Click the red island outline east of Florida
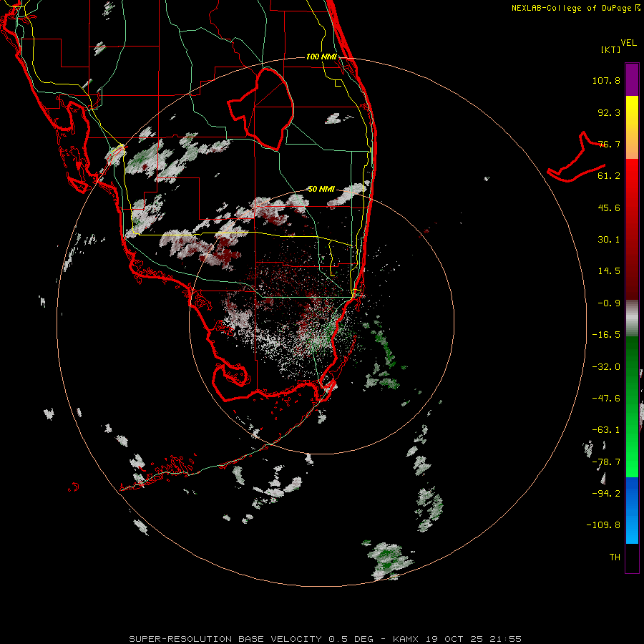 point(576,158)
